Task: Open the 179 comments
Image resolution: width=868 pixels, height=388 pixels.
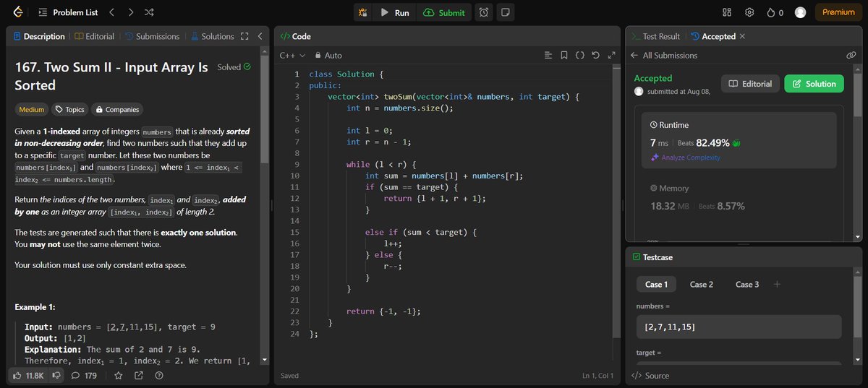Action: (84, 375)
